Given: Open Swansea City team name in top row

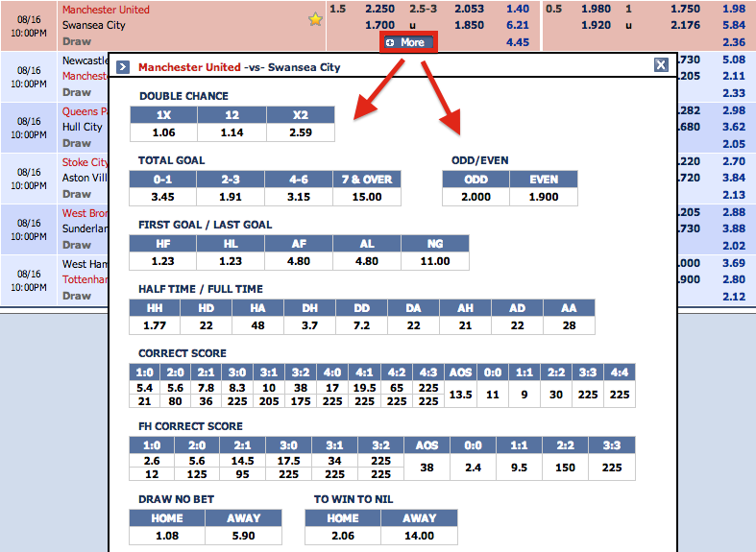Looking at the screenshot, I should [93, 25].
